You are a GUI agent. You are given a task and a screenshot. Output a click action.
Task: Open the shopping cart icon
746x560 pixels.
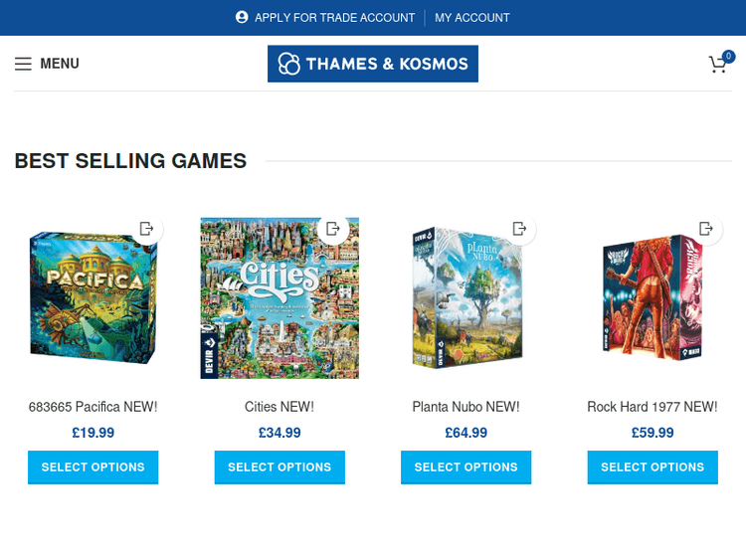(717, 65)
